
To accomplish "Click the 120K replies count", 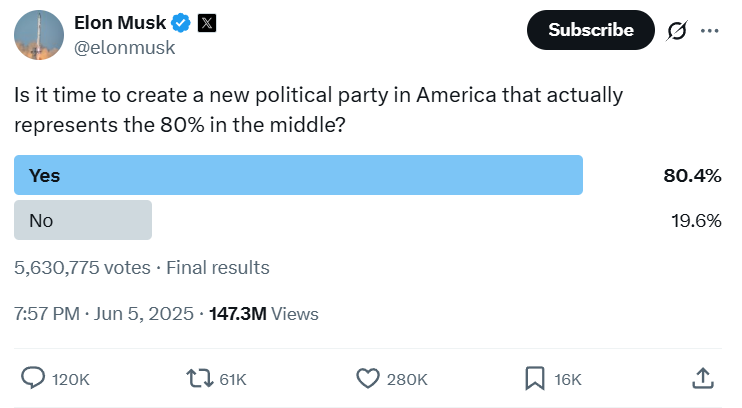I will click(70, 379).
